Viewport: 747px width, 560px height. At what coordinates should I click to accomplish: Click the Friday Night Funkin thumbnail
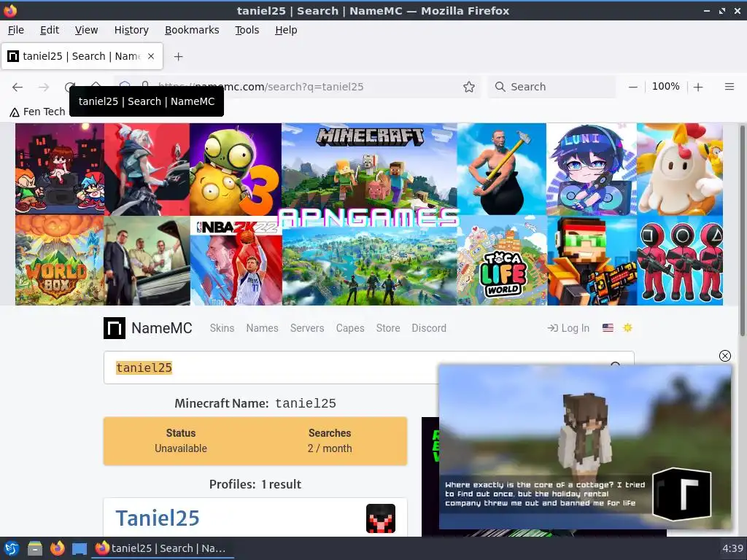click(x=60, y=169)
